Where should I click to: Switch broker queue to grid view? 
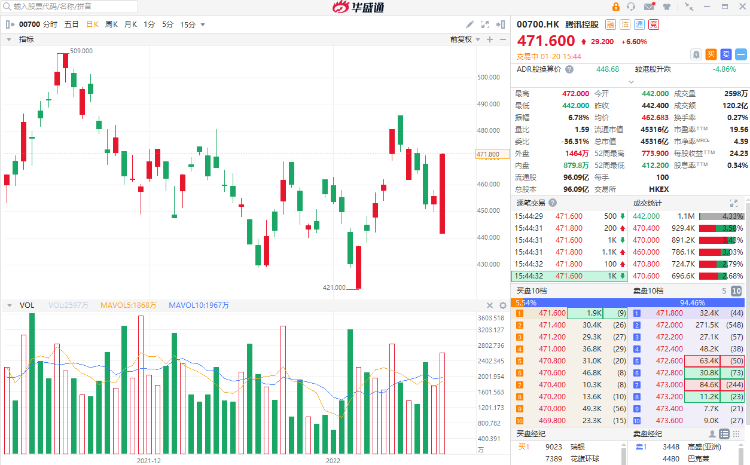coord(738,434)
